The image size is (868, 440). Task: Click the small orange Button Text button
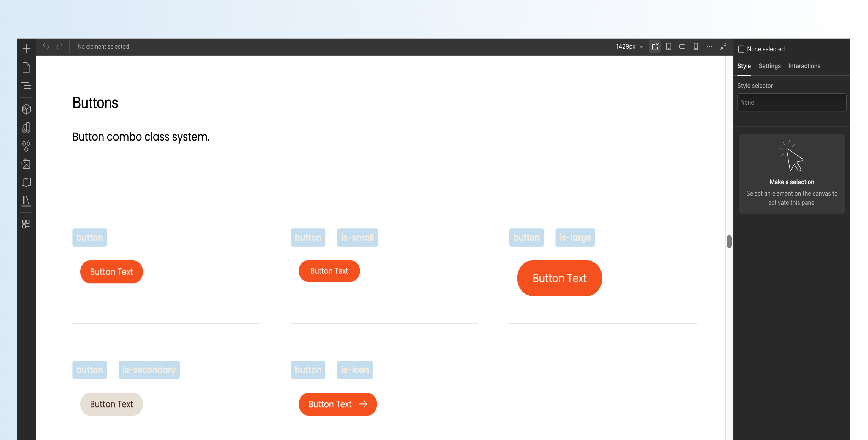tap(329, 271)
